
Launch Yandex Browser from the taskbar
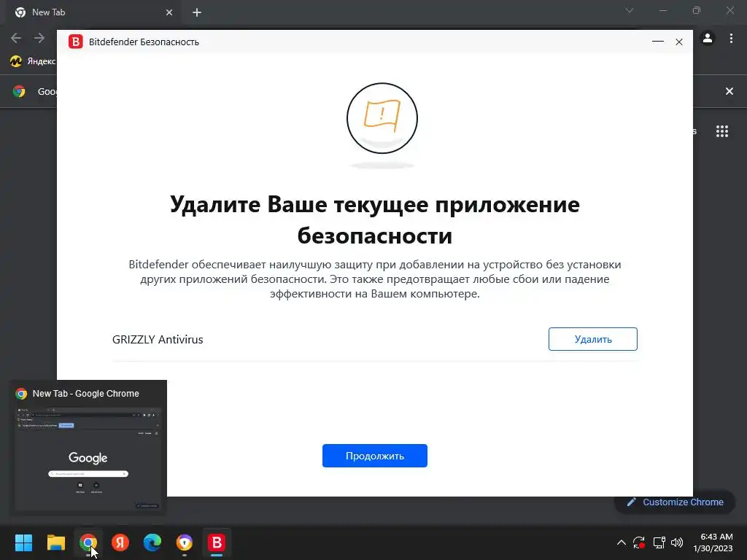click(x=120, y=542)
